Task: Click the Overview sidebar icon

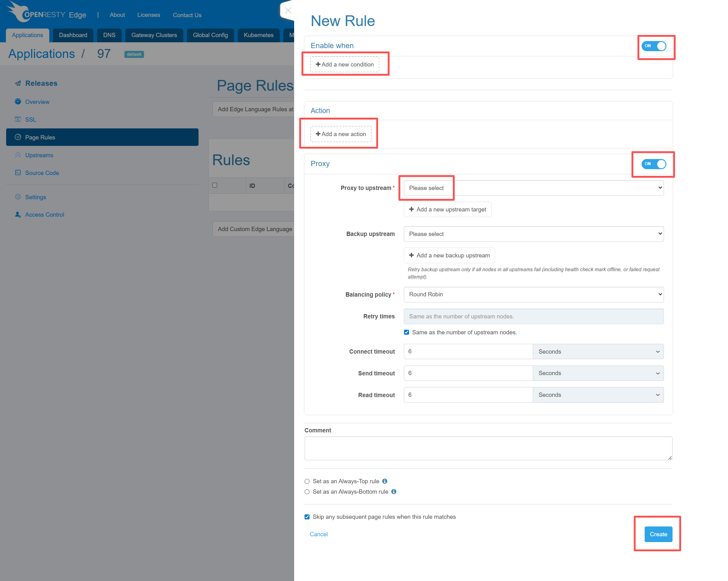Action: tap(18, 101)
